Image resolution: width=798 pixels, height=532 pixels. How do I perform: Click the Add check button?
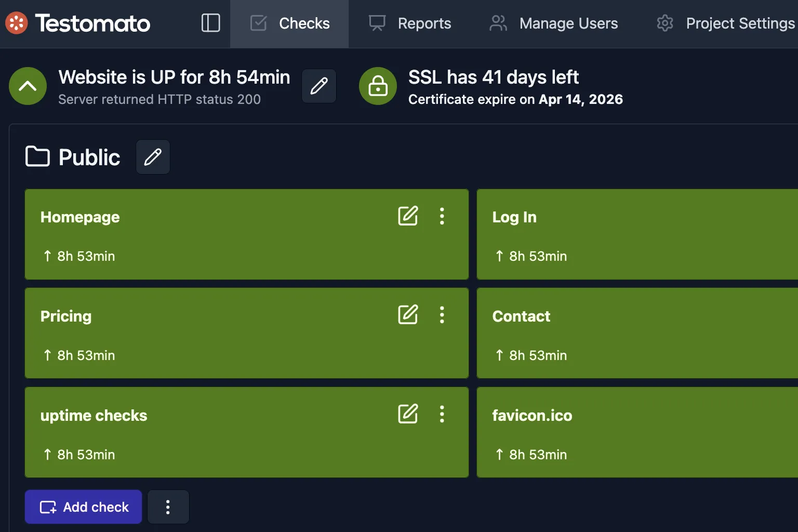83,507
